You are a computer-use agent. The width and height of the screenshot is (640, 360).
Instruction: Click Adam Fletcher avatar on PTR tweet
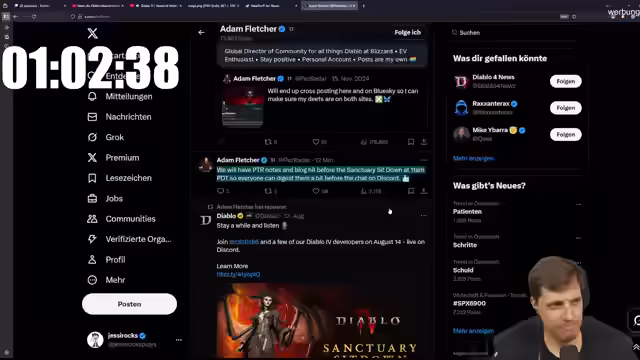[x=206, y=165]
